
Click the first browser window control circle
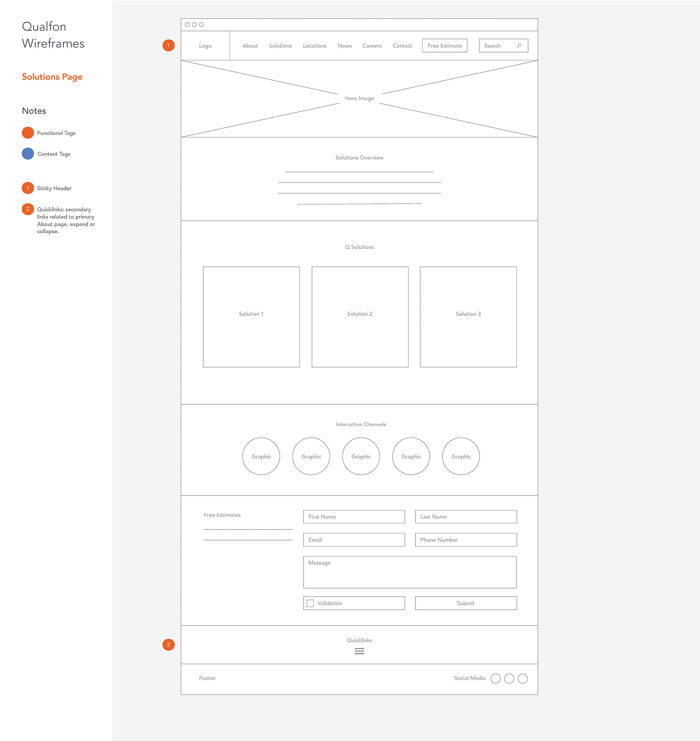(x=187, y=25)
